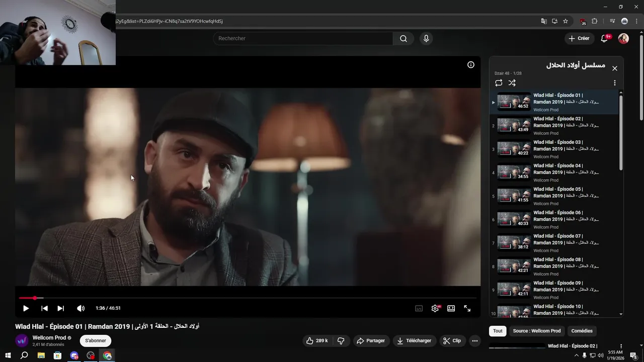Search by voice with the microphone
The width and height of the screenshot is (644, 362).
tap(426, 39)
